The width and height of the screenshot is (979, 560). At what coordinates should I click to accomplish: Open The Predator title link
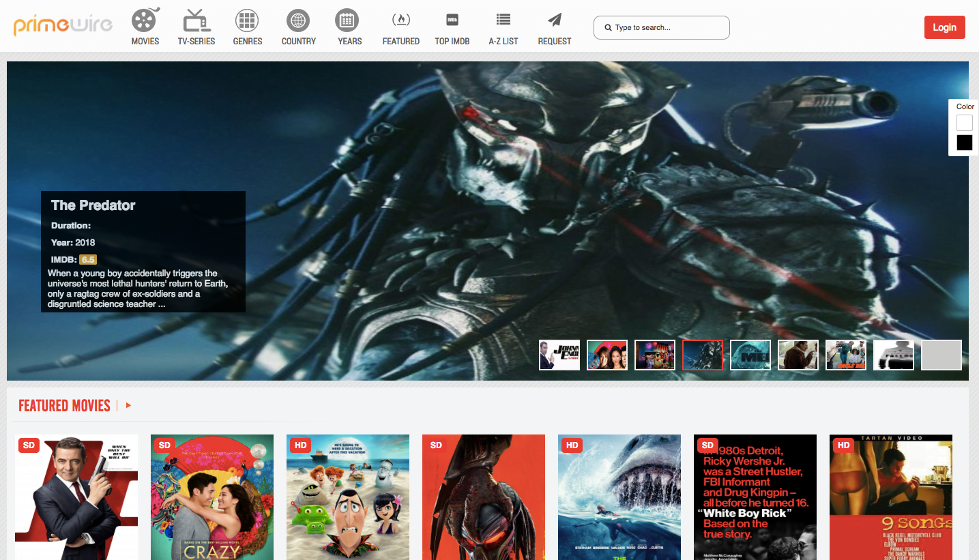tap(93, 205)
